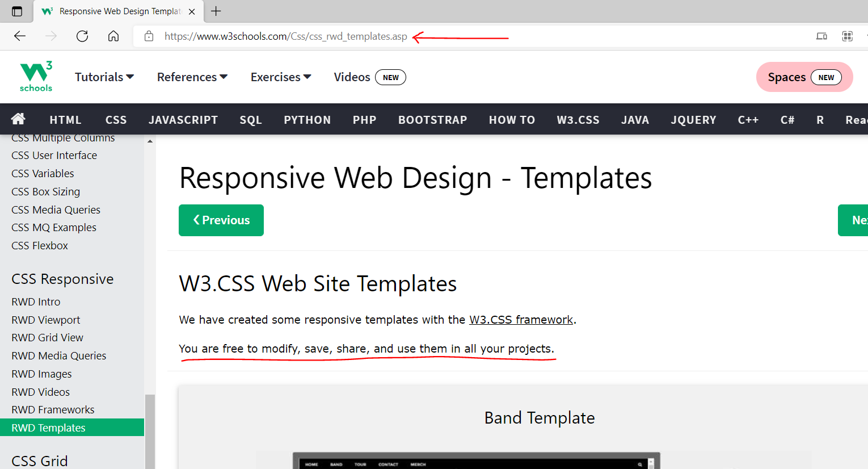Open the Videos link
The width and height of the screenshot is (868, 469).
tap(369, 77)
